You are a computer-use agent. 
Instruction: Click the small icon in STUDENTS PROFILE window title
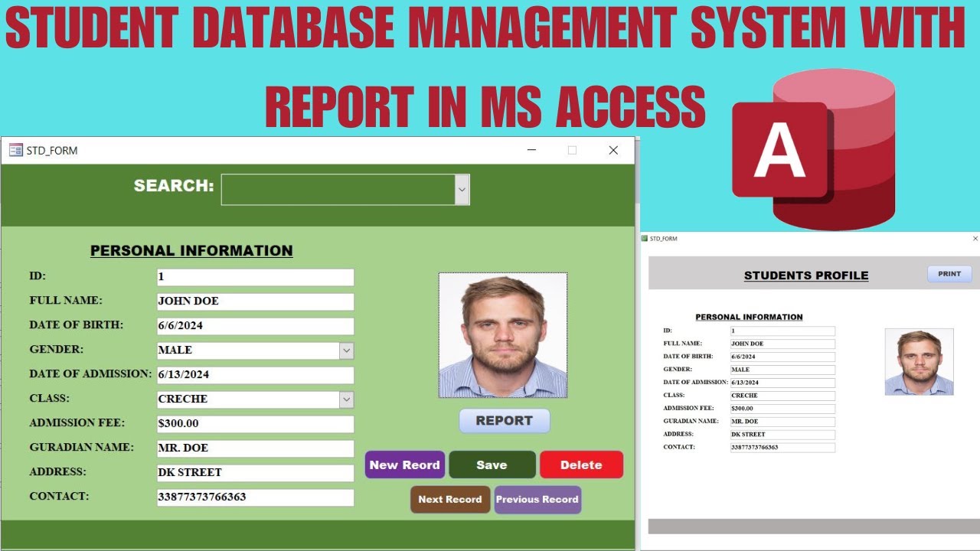point(645,239)
